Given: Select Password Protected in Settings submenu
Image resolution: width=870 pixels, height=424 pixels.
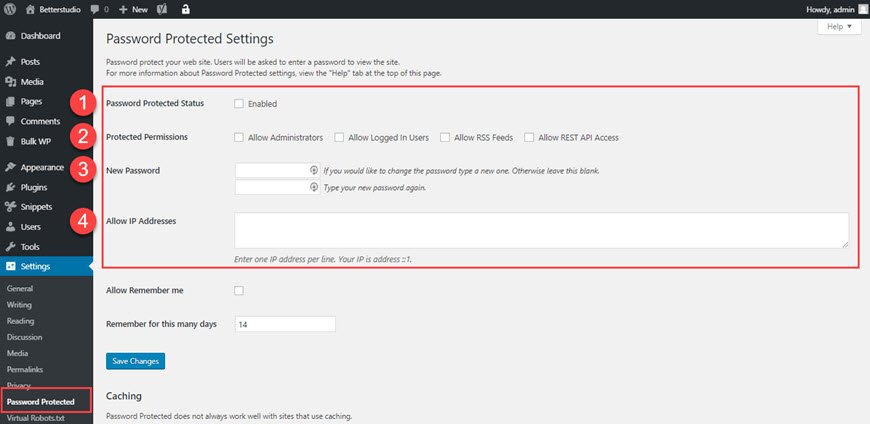Looking at the screenshot, I should pos(40,402).
